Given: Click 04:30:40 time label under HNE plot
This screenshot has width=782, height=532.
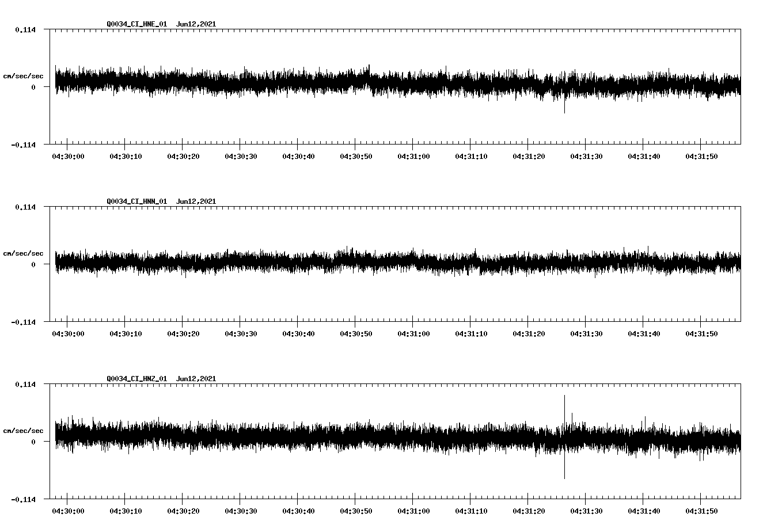Looking at the screenshot, I should (x=298, y=157).
